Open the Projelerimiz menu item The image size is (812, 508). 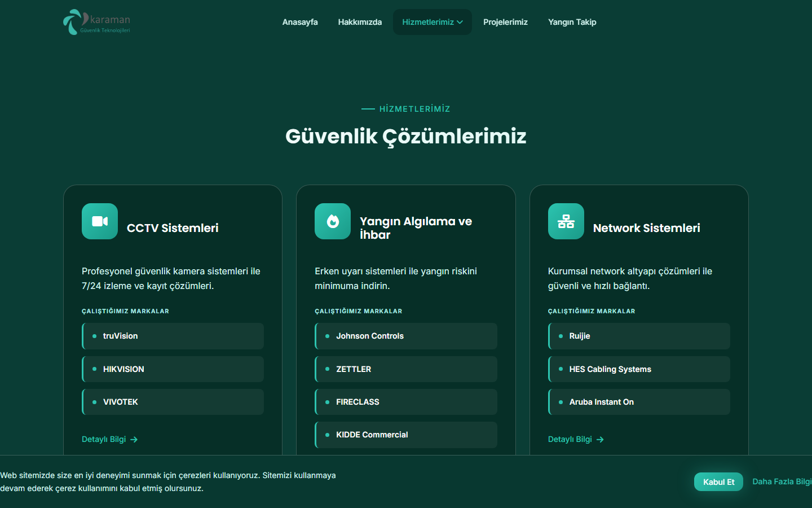click(505, 22)
